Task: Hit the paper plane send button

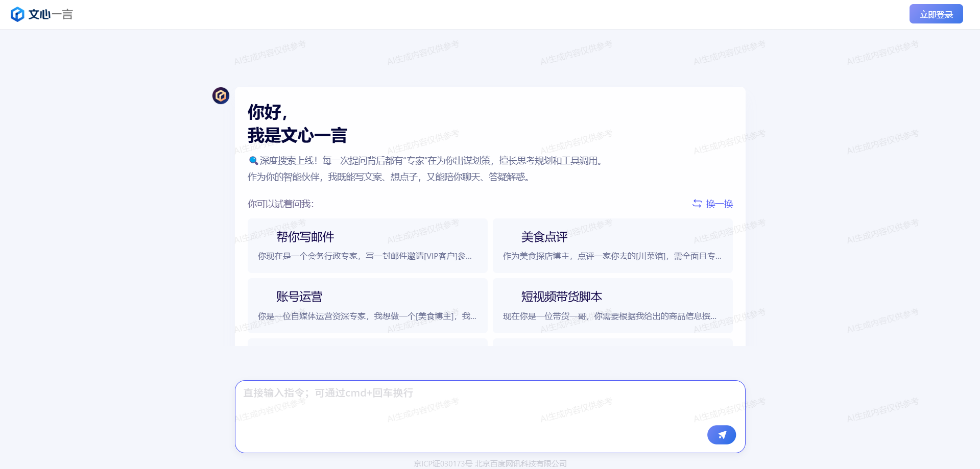Action: click(x=721, y=435)
